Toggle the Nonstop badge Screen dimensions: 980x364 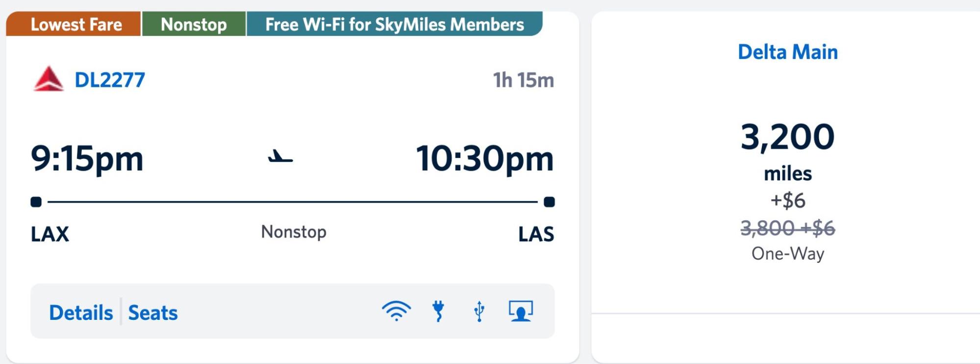click(x=194, y=24)
